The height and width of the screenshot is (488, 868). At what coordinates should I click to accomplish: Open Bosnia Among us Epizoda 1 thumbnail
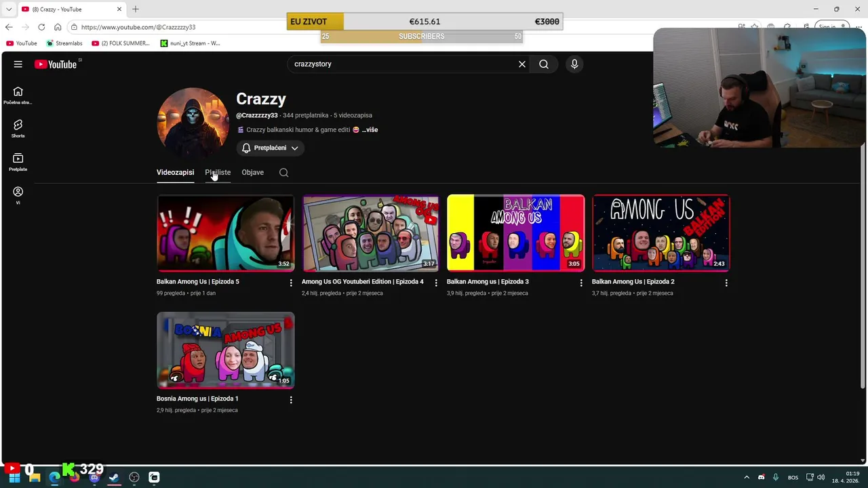(x=226, y=350)
